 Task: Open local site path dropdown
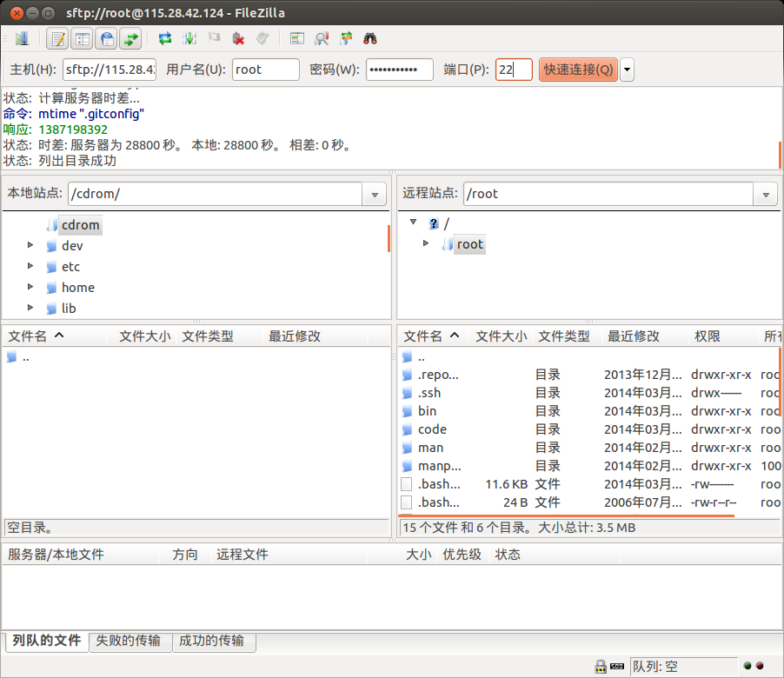tap(374, 194)
